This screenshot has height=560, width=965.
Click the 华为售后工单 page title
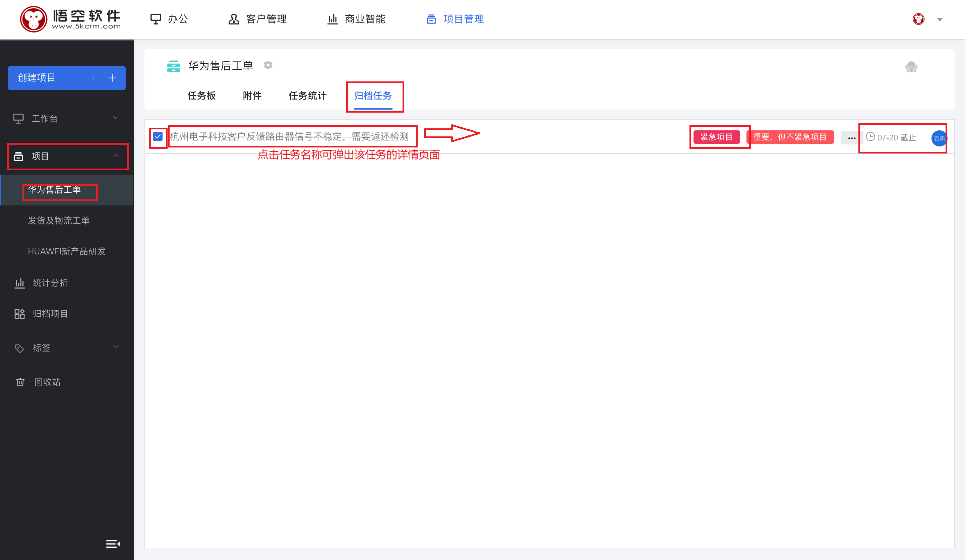coord(221,66)
